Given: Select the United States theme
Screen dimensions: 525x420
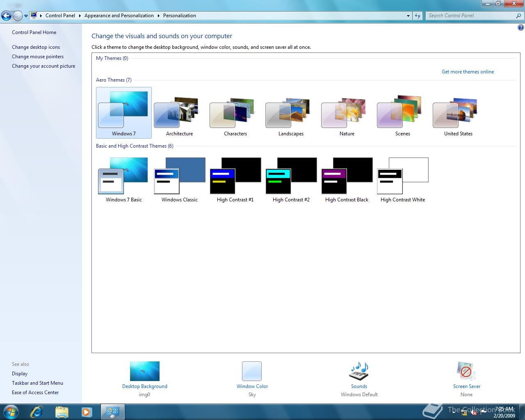Looking at the screenshot, I should 458,113.
